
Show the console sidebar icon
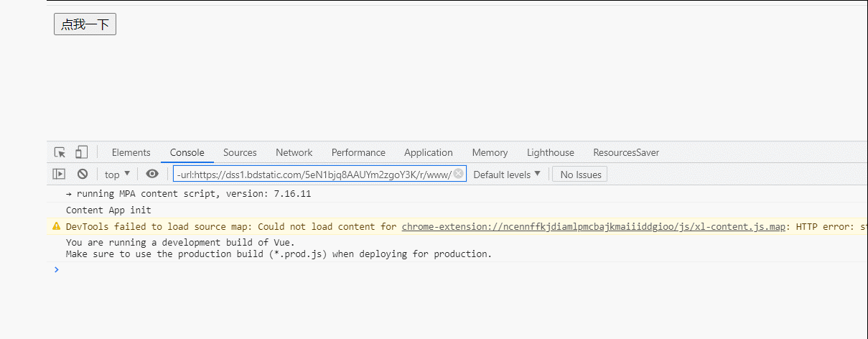point(59,174)
